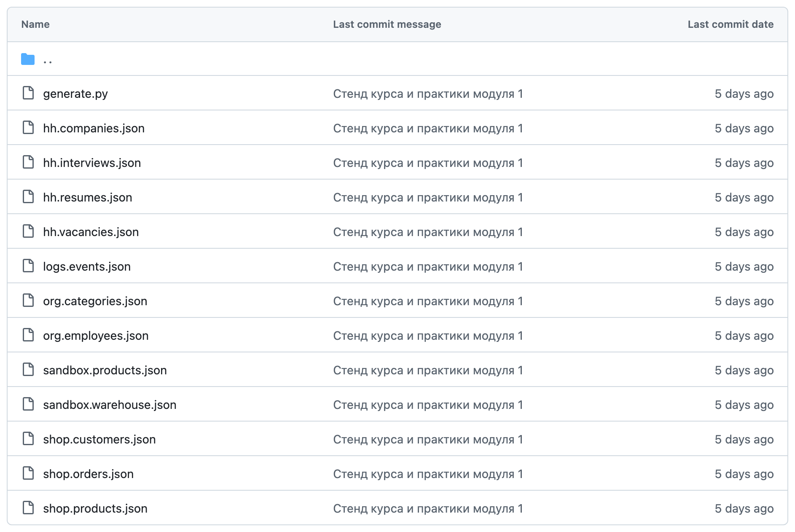
Task: Open logs.events.json file
Action: pos(87,266)
